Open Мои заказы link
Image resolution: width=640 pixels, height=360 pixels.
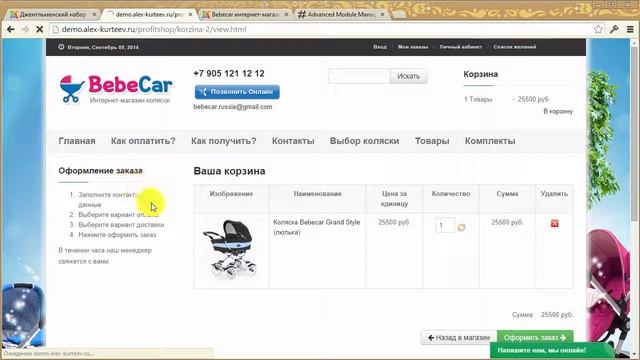click(413, 47)
